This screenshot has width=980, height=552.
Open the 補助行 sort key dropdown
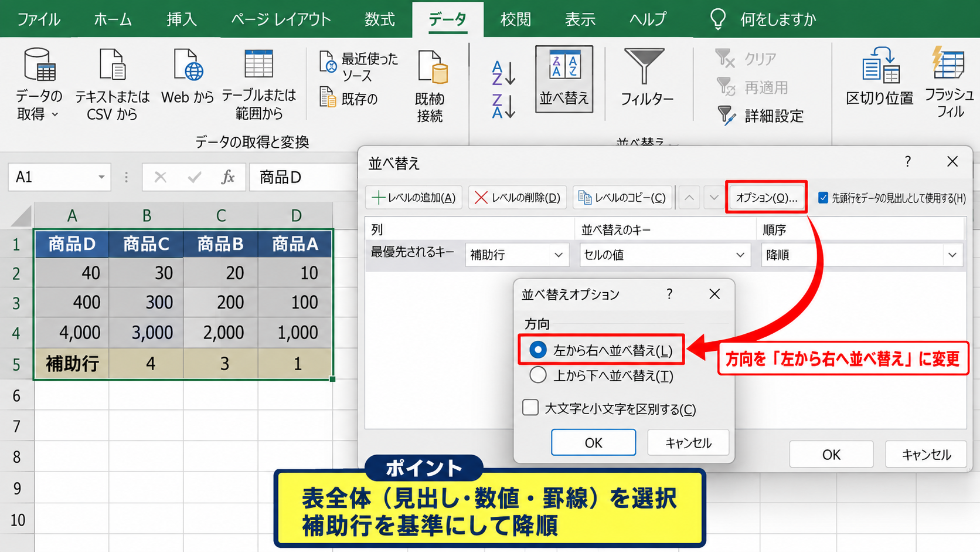(517, 255)
